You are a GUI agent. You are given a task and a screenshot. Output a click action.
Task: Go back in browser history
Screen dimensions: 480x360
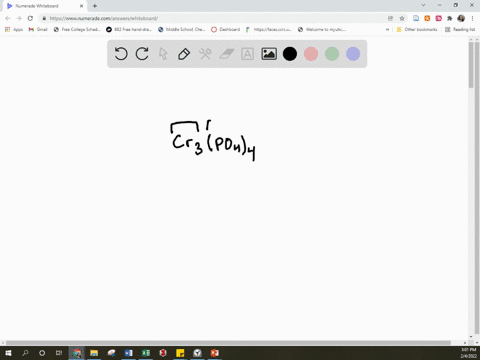coord(8,18)
